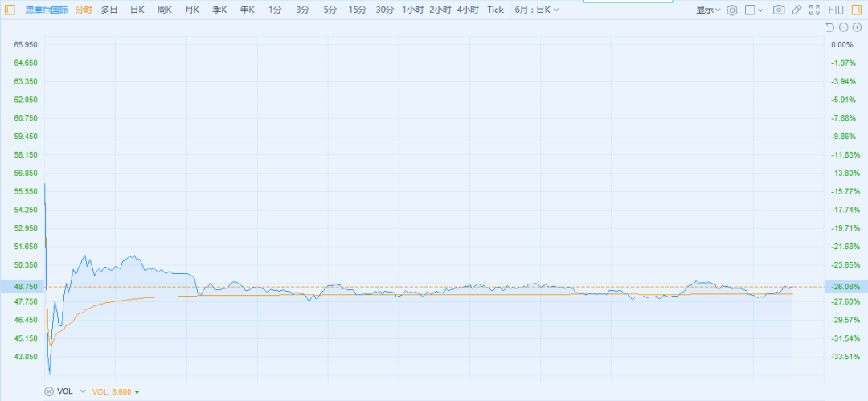Switch to the 周K weekly chart
Screen dimensions: 868x401
(165, 10)
